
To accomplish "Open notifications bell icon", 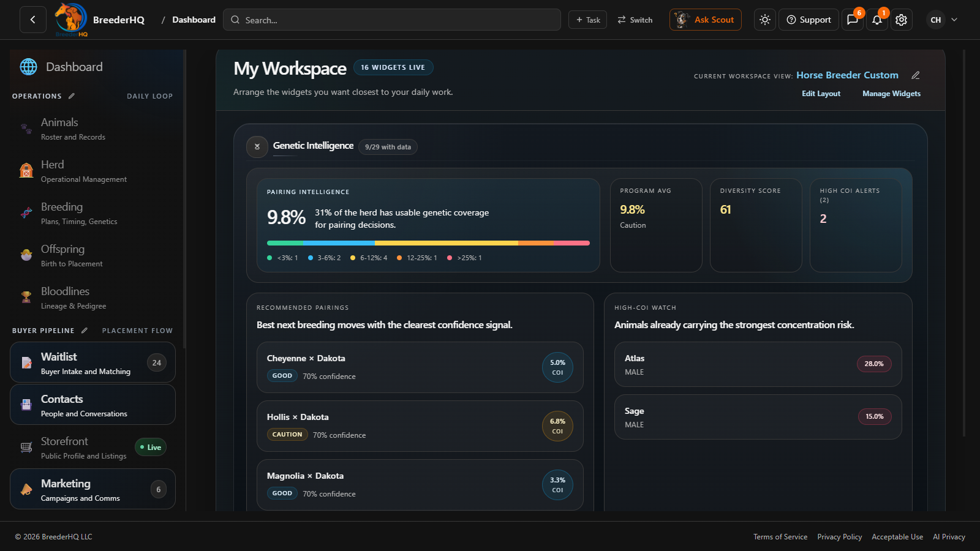I will [x=877, y=20].
